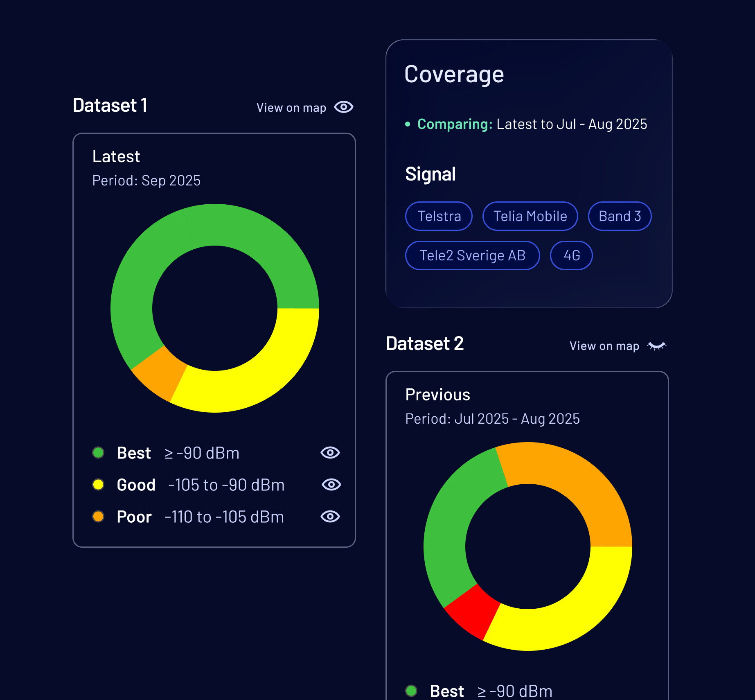Select the Band 3 filter chip
The image size is (755, 700).
[x=620, y=216]
